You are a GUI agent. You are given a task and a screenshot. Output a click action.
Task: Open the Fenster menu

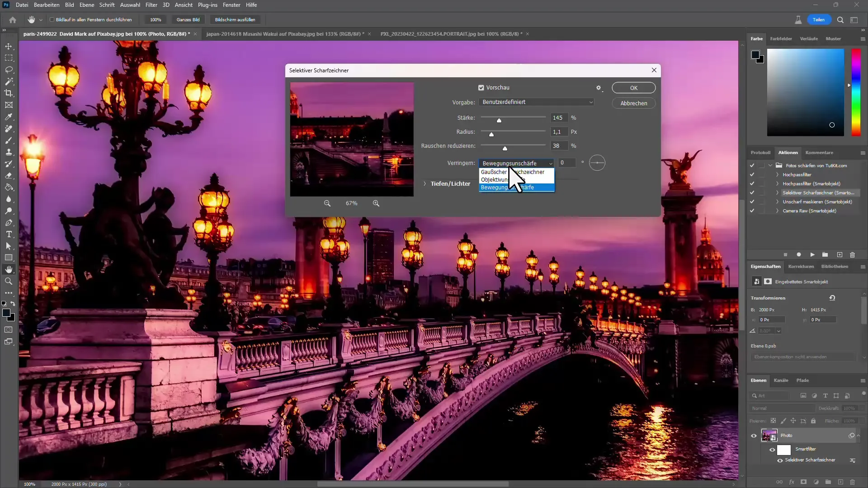pyautogui.click(x=231, y=5)
